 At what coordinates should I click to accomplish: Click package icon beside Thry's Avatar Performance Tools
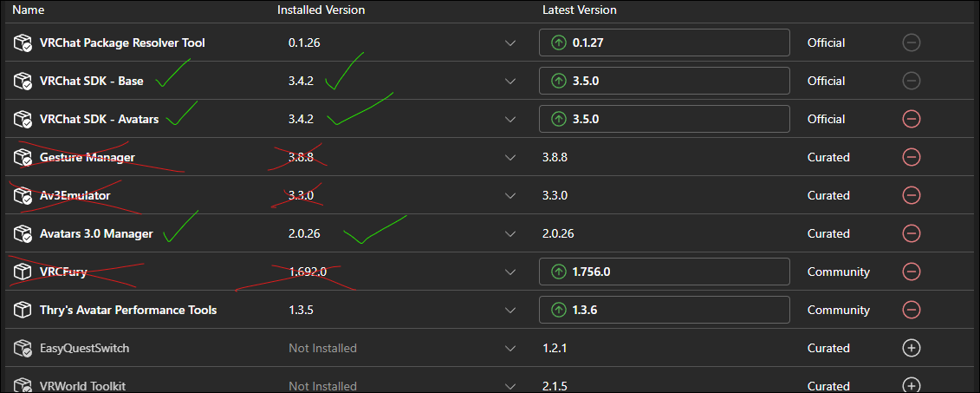[23, 310]
